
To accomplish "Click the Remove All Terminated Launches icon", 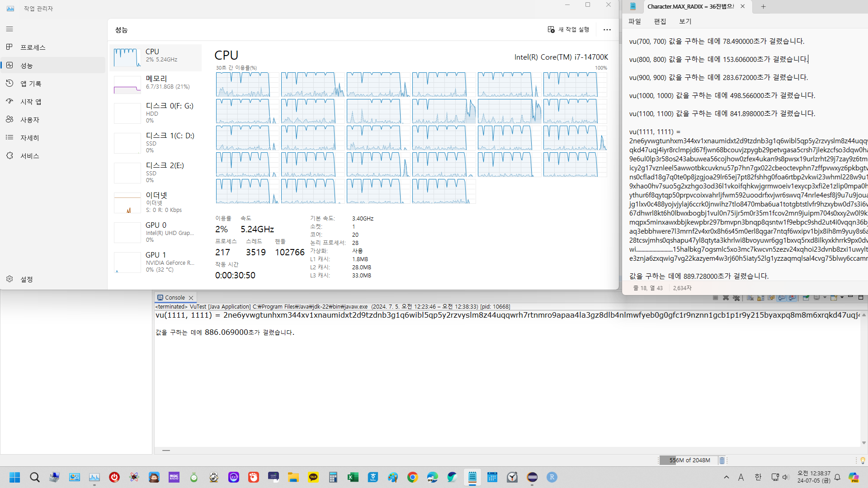I will pos(736,298).
